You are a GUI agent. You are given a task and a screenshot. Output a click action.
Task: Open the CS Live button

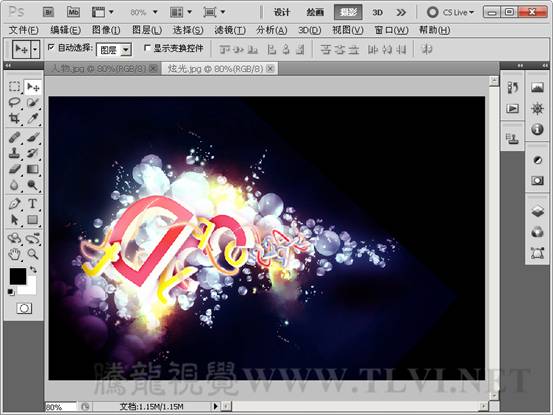click(x=450, y=13)
